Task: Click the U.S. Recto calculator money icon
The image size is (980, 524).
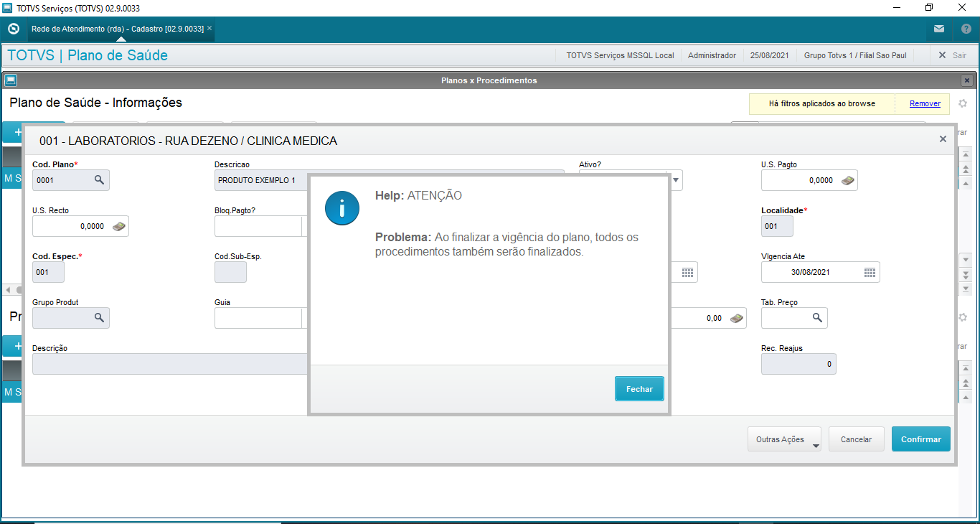Action: coord(119,226)
